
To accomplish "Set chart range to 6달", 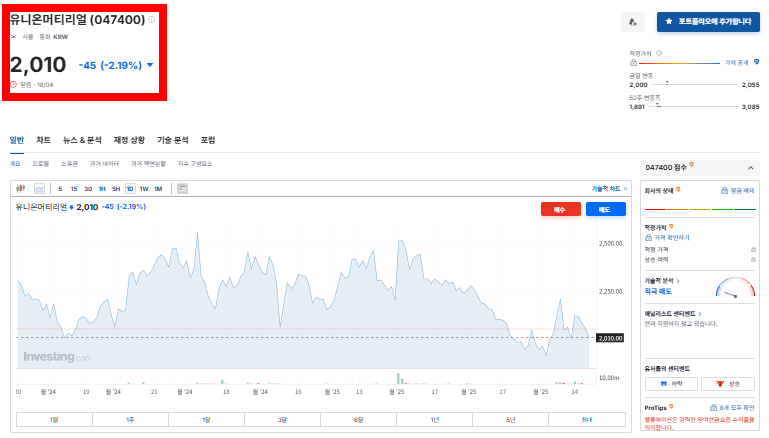I will click(x=358, y=420).
